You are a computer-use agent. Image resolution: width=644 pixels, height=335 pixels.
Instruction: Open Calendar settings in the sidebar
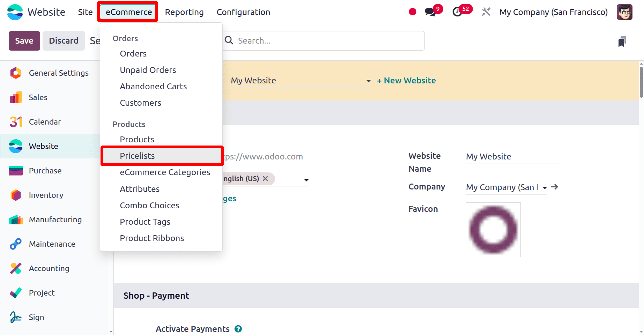[x=51, y=122]
